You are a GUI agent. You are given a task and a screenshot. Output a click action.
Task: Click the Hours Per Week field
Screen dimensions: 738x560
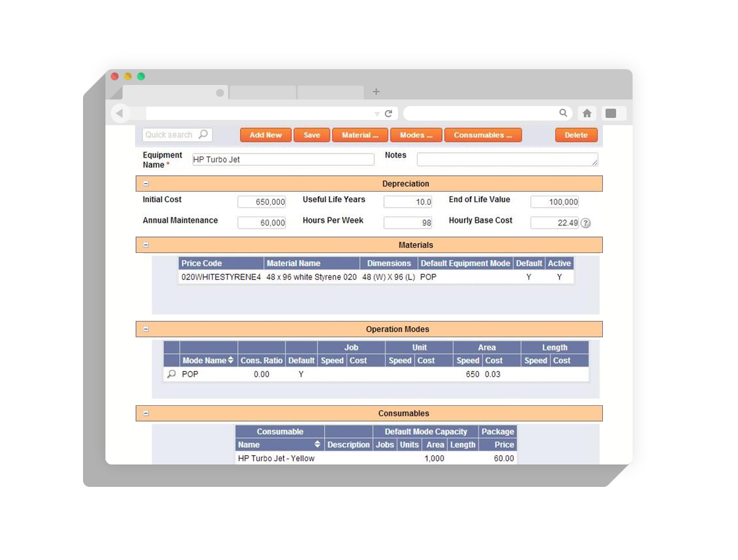(408, 223)
